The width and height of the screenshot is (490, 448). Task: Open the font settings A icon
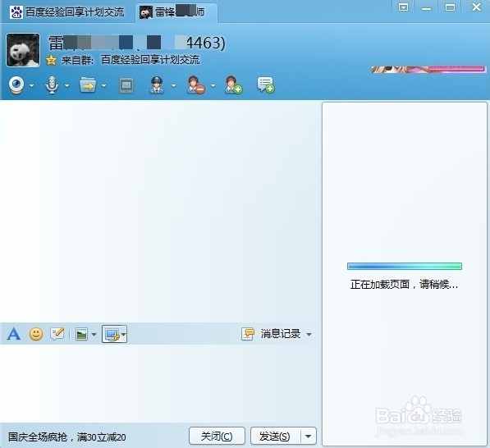14,334
